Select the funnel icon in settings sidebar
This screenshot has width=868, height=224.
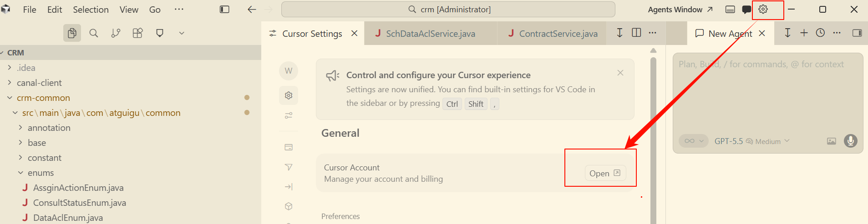[289, 167]
